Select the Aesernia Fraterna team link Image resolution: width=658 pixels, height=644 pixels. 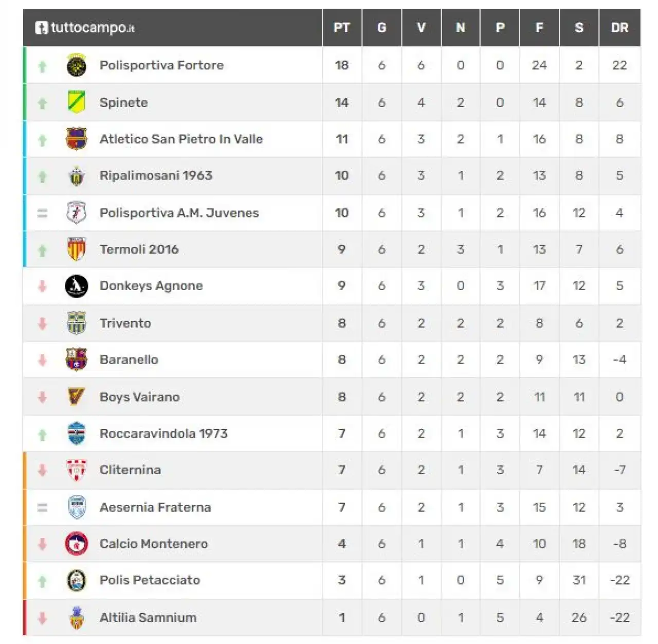155,507
